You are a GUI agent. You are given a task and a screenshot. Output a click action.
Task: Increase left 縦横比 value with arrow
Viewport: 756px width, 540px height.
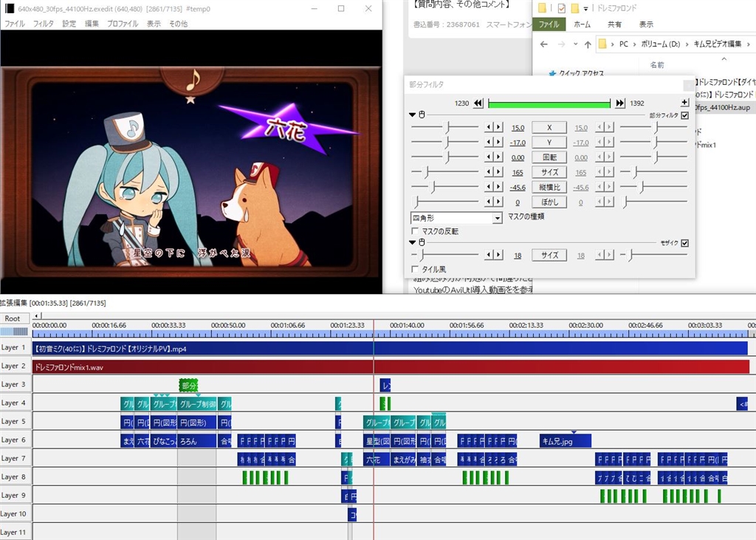(498, 187)
